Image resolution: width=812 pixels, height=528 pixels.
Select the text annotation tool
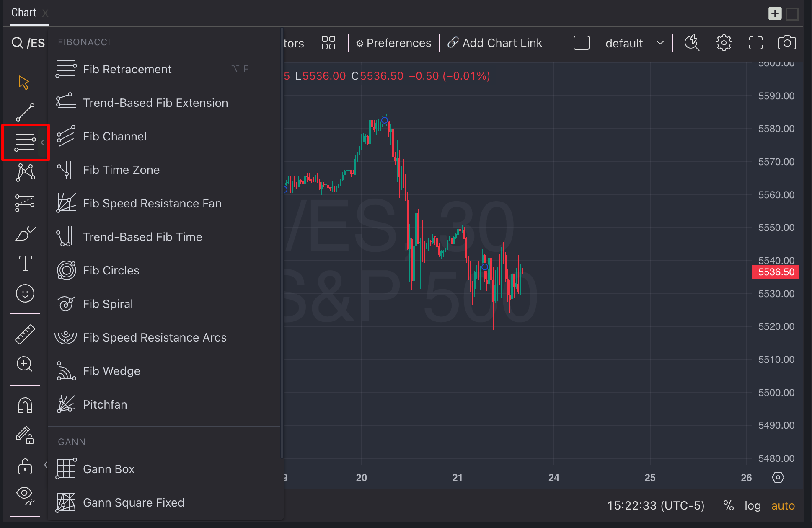click(25, 263)
